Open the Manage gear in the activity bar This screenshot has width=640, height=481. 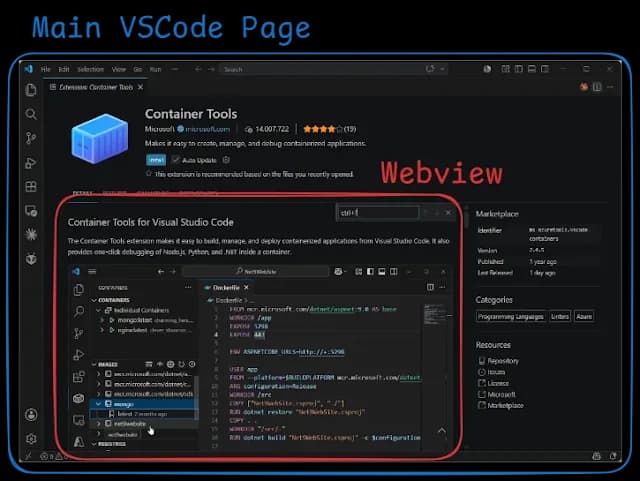click(31, 439)
